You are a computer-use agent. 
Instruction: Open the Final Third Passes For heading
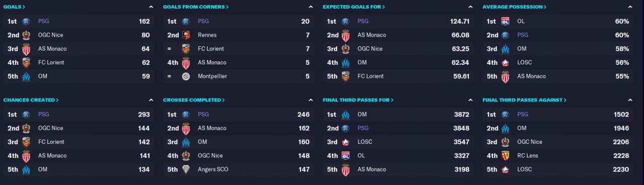pyautogui.click(x=358, y=100)
